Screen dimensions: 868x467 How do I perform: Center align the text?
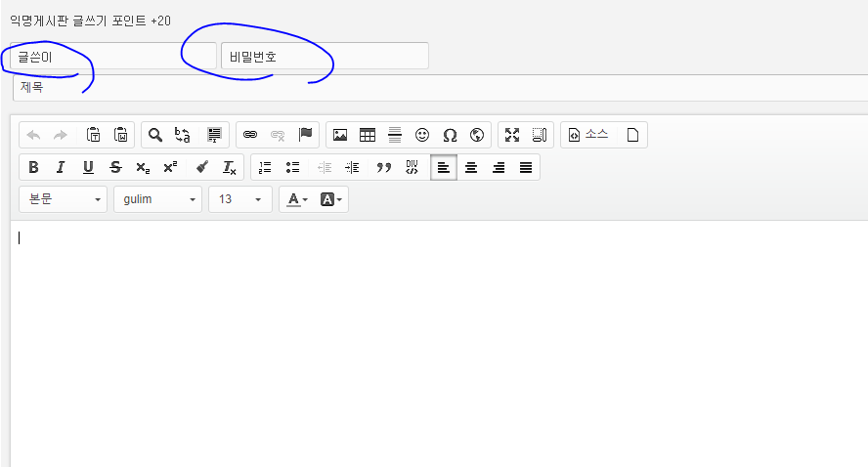[x=471, y=167]
